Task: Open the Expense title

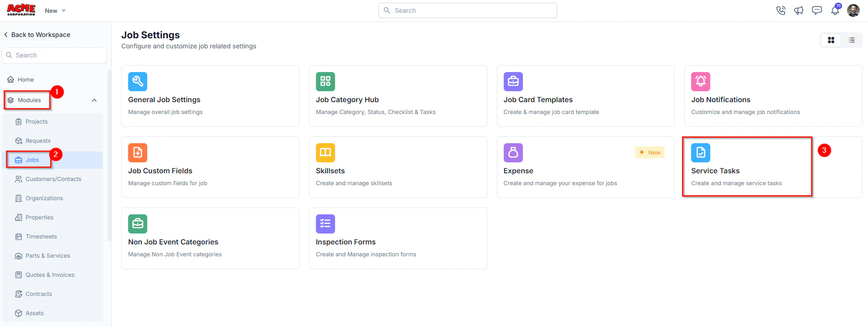Action: tap(518, 171)
